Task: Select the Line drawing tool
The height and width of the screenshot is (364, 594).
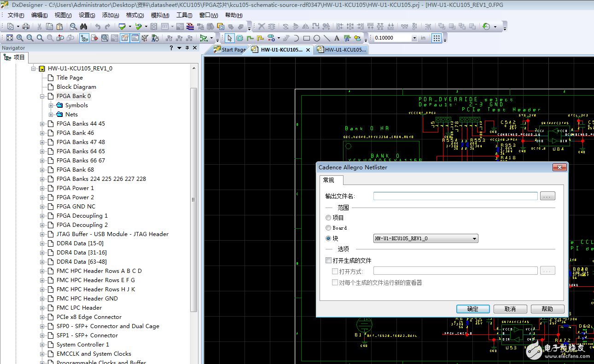Action: coord(327,38)
